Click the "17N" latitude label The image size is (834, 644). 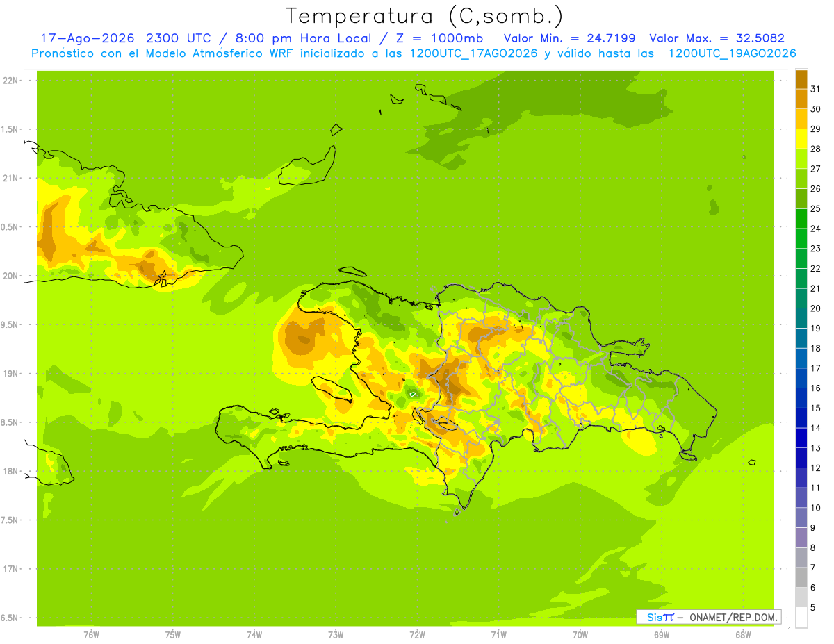point(10,569)
